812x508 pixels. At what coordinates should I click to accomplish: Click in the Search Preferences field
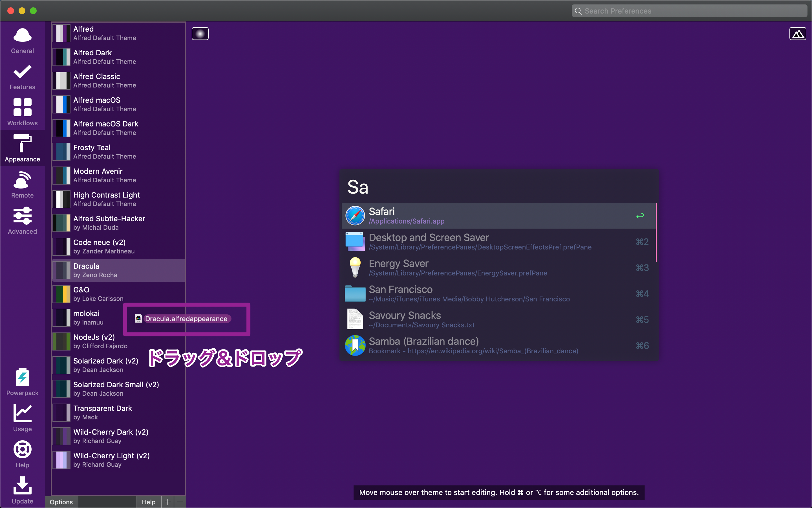689,11
